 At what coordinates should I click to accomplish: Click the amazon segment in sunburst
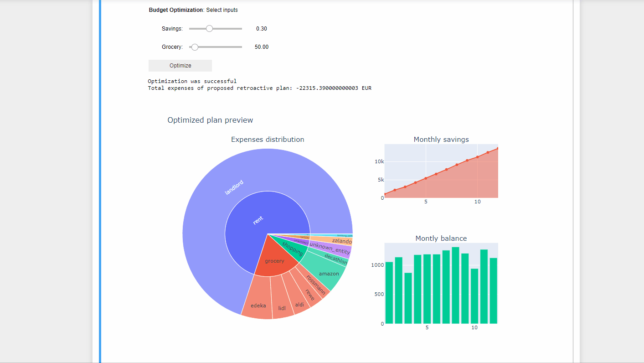[329, 274]
